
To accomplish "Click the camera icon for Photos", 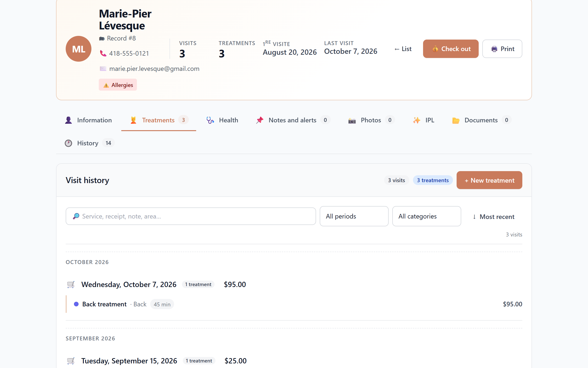I will (352, 121).
